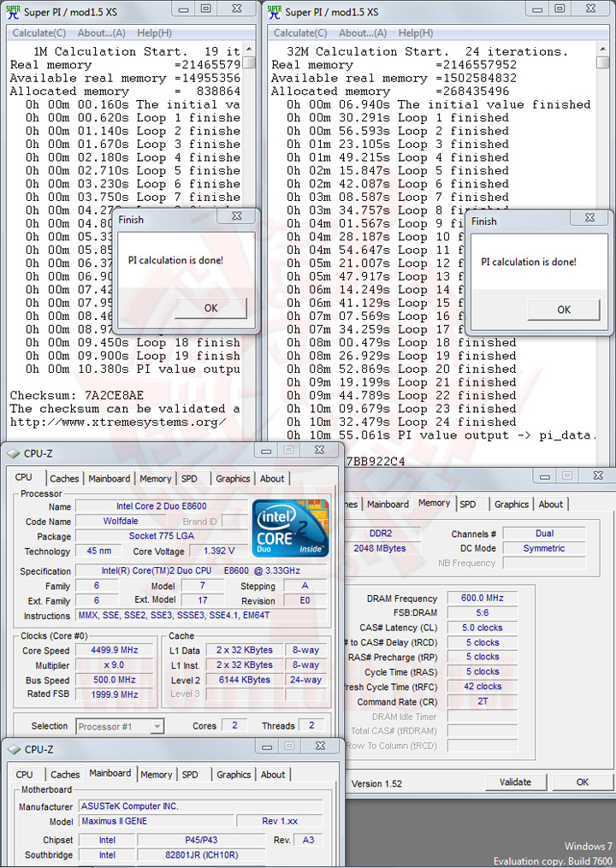Click Manufacturer ASUSTeK Computer INC. field
This screenshot has height=868, width=616.
[x=200, y=806]
